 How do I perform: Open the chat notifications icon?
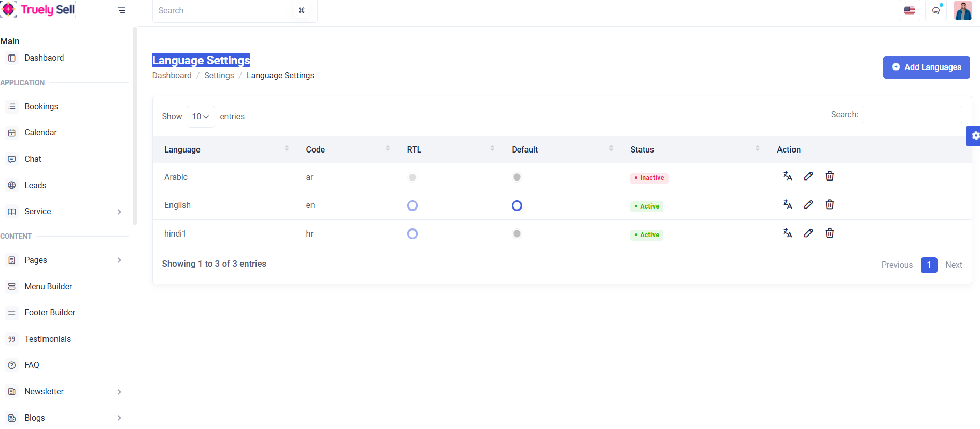(x=936, y=10)
